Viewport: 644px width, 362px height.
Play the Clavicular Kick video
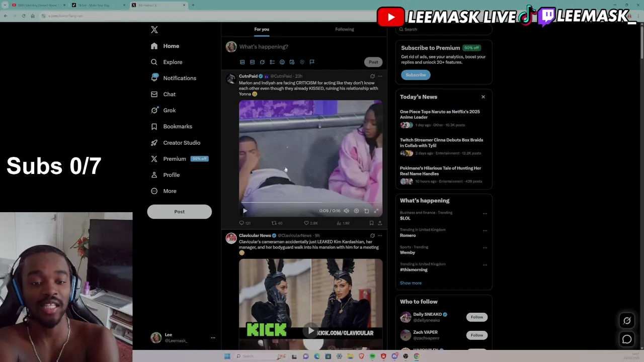pyautogui.click(x=311, y=331)
